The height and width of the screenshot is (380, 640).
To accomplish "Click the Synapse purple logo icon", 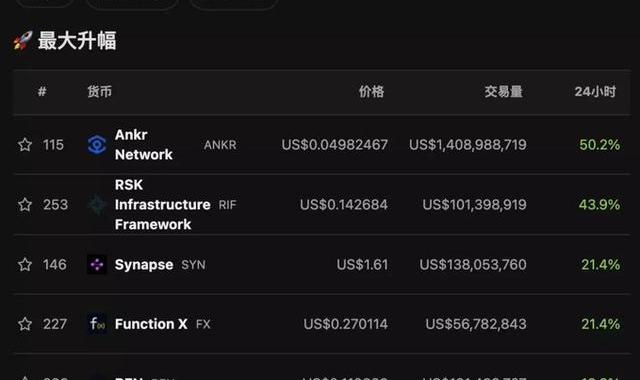I will [97, 264].
